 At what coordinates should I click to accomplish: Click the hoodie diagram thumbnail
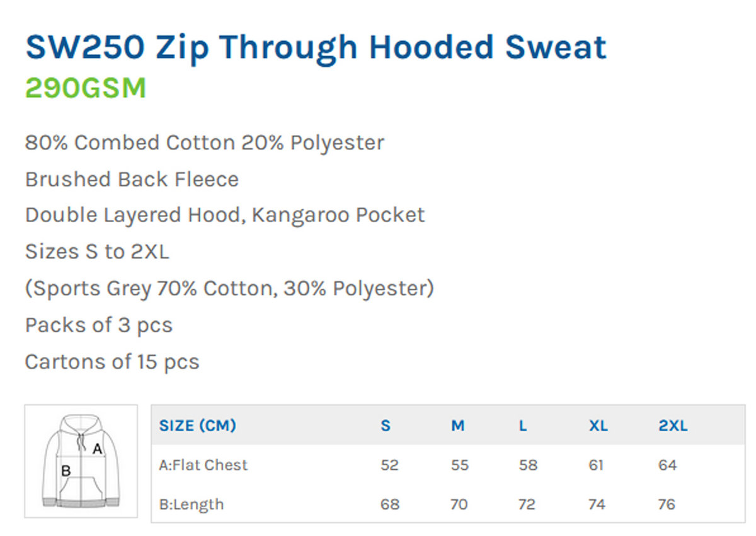81,461
